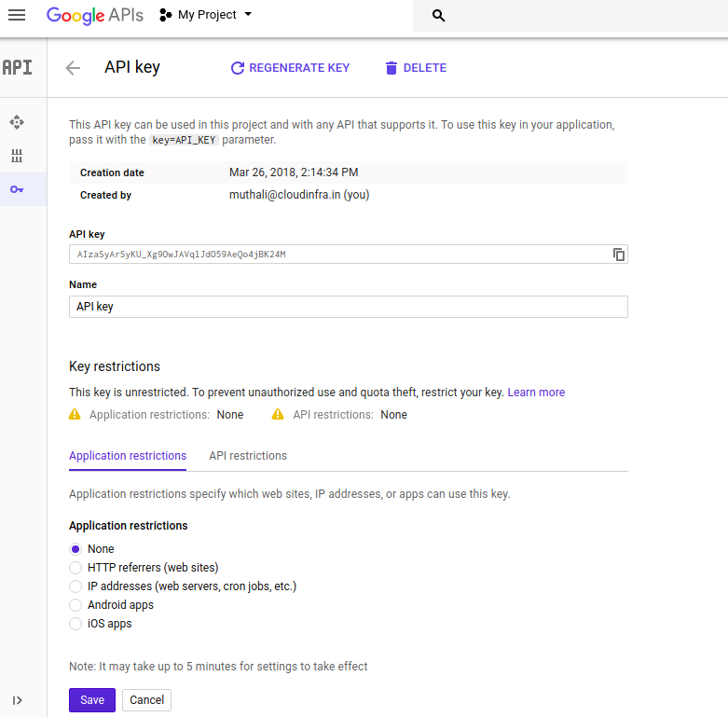Switch to Application restrictions tab
The width and height of the screenshot is (728, 717).
pyautogui.click(x=128, y=456)
